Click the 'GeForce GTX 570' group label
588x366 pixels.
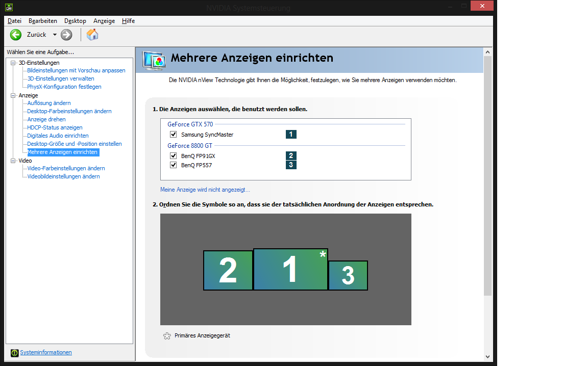(x=190, y=124)
